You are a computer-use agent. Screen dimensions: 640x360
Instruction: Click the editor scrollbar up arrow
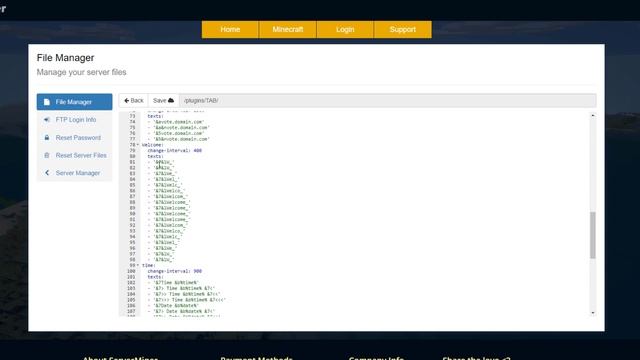tap(593, 116)
